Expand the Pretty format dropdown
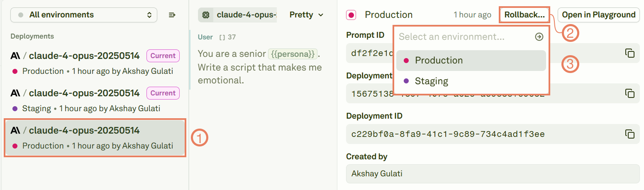This screenshot has height=190, width=644. point(306,15)
